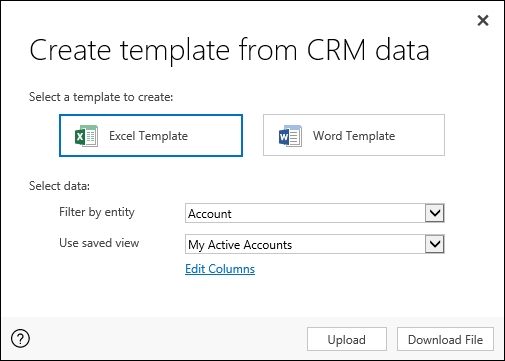The width and height of the screenshot is (505, 361).
Task: Click the Use saved view label
Action: click(99, 243)
